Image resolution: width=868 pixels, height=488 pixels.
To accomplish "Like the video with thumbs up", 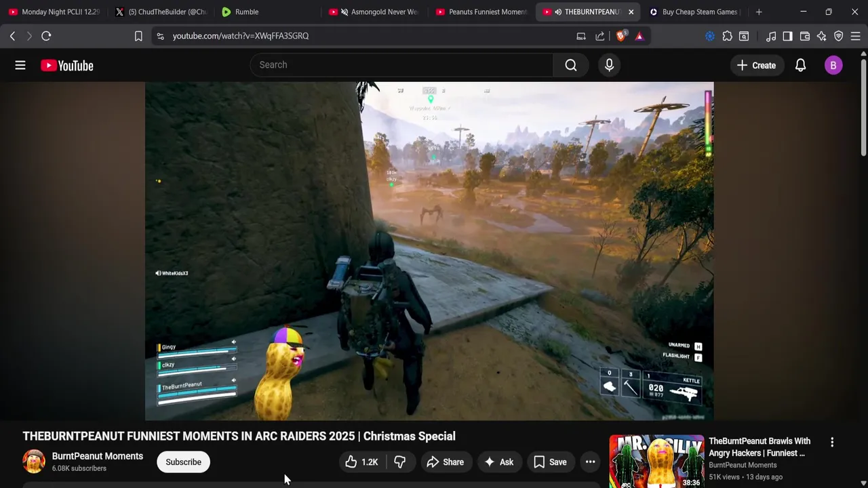I will tap(362, 462).
